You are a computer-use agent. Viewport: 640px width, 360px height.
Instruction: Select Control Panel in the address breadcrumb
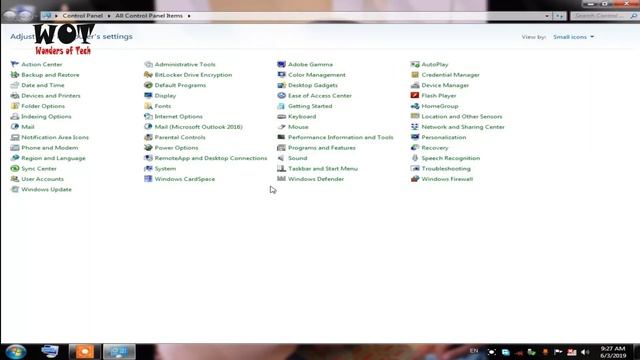[83, 16]
